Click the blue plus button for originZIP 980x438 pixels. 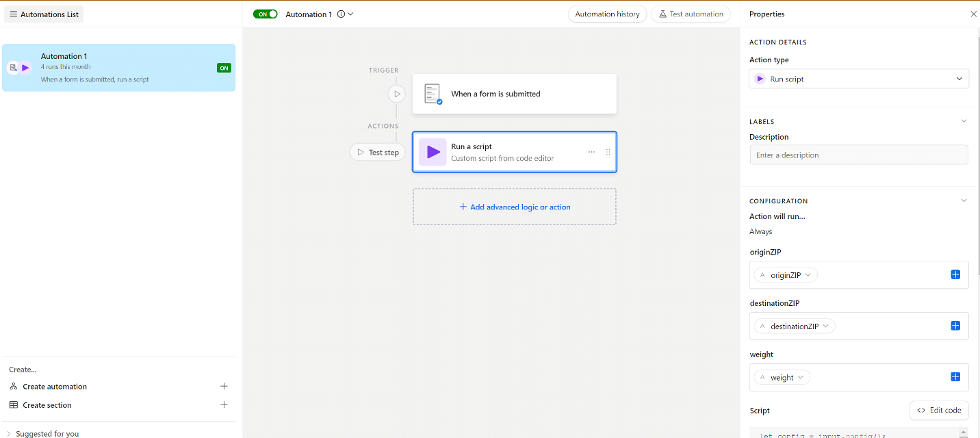(955, 274)
